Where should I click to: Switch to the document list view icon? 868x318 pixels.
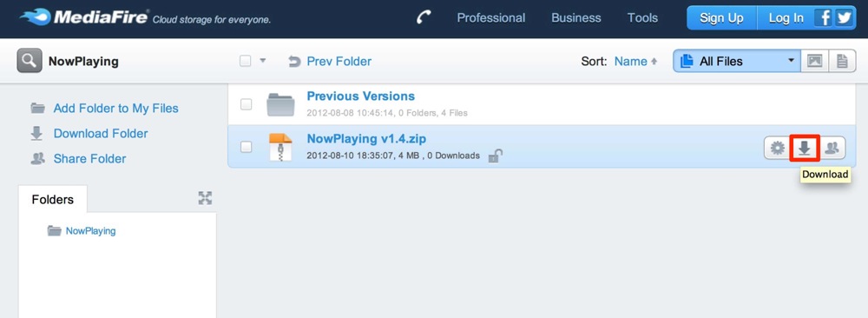pos(841,61)
